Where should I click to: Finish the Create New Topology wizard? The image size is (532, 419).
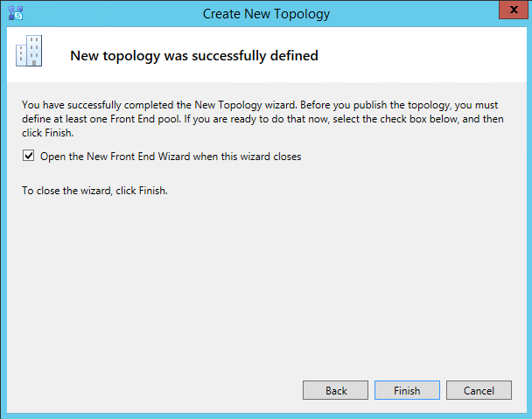coord(407,390)
